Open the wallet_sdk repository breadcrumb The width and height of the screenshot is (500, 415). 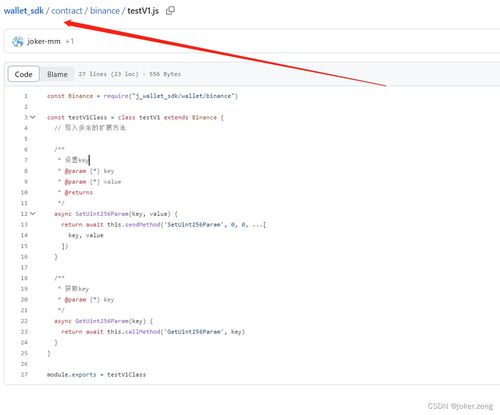(x=24, y=11)
